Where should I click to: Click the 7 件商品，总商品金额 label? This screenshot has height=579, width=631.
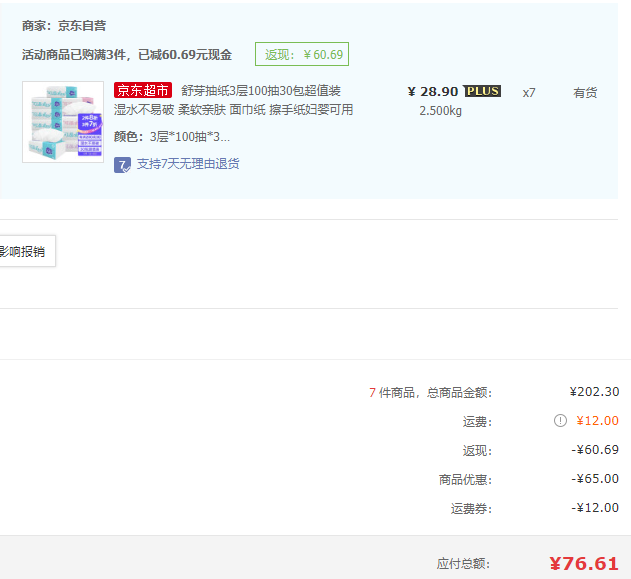pos(431,392)
